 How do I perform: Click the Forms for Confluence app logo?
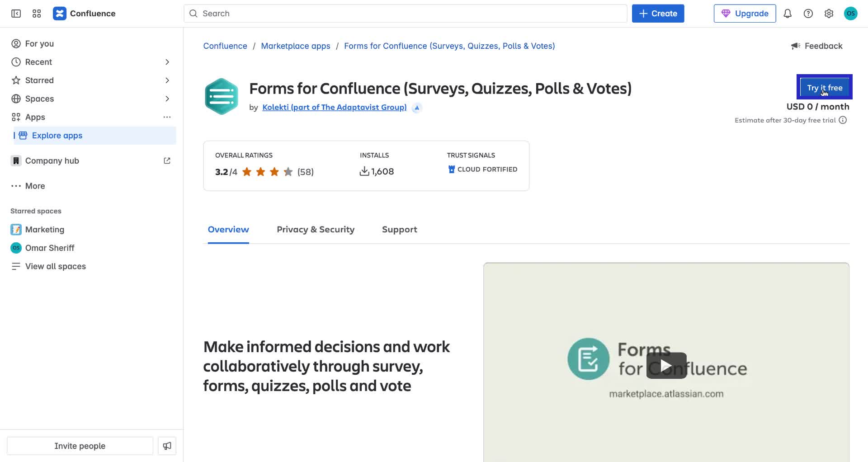pyautogui.click(x=222, y=96)
